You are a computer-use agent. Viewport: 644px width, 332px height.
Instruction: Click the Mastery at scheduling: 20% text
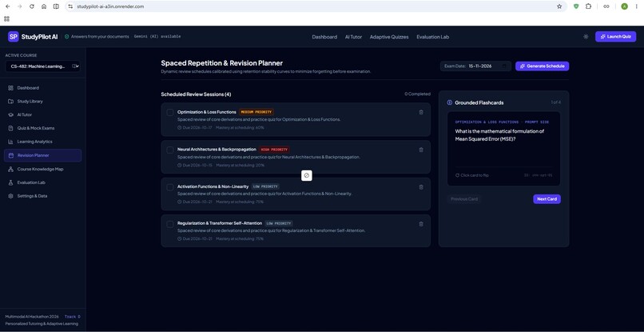coord(241,165)
